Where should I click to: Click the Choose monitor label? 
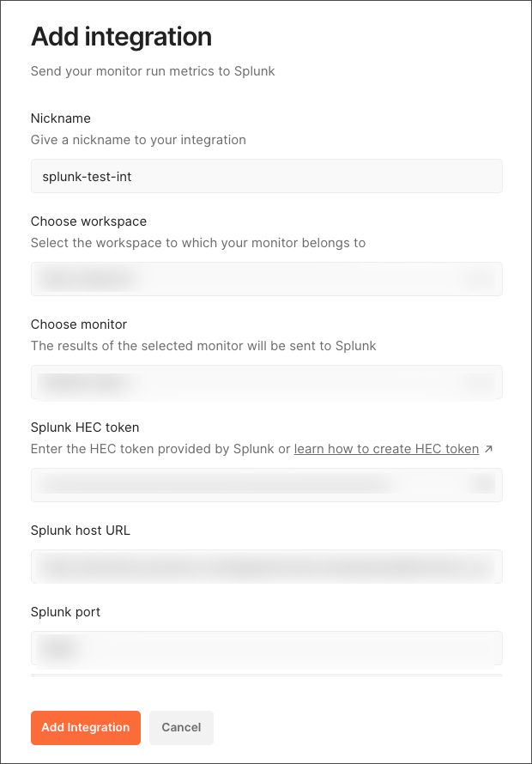coord(79,324)
